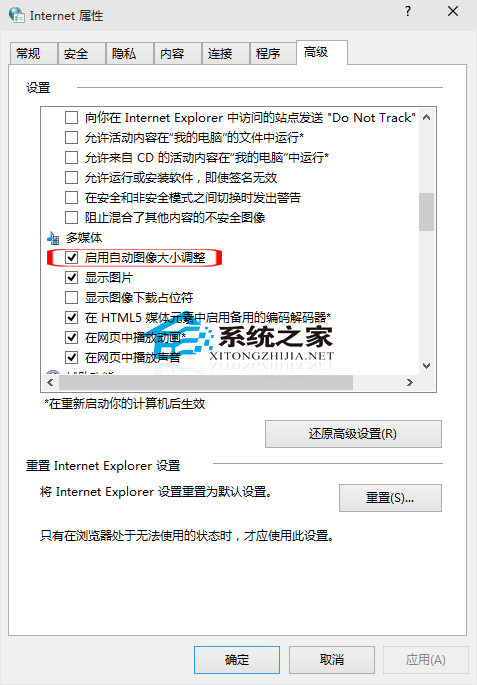Click the 重置(S)... button
Image resolution: width=477 pixels, height=685 pixels.
(390, 498)
